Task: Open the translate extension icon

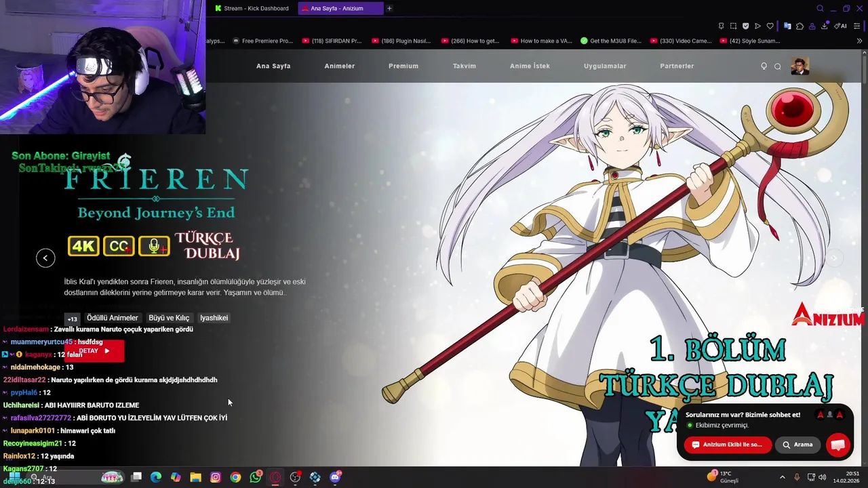Action: pos(787,26)
